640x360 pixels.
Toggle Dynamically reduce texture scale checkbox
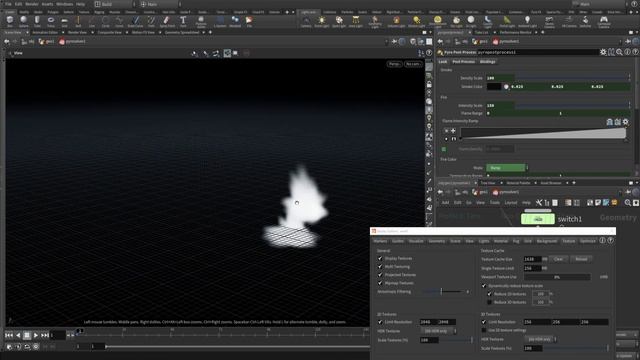(484, 286)
